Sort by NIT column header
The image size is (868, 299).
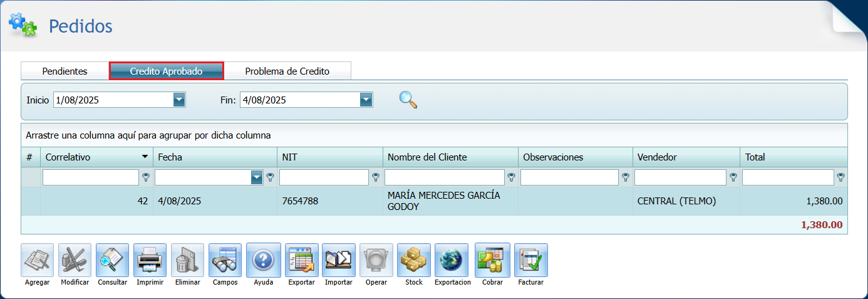[x=330, y=157]
